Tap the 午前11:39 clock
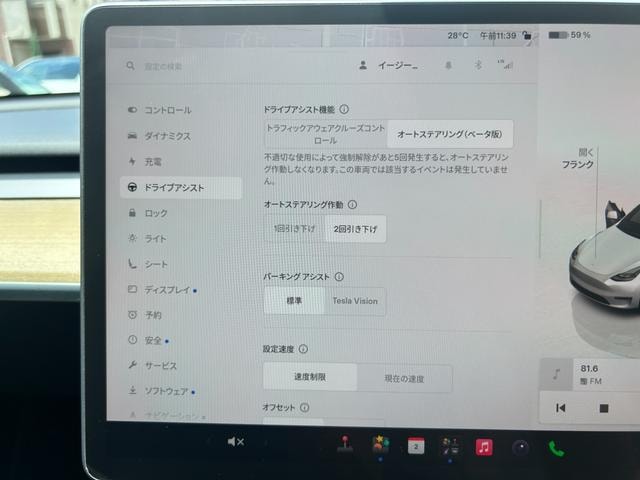This screenshot has height=480, width=640. pos(498,36)
